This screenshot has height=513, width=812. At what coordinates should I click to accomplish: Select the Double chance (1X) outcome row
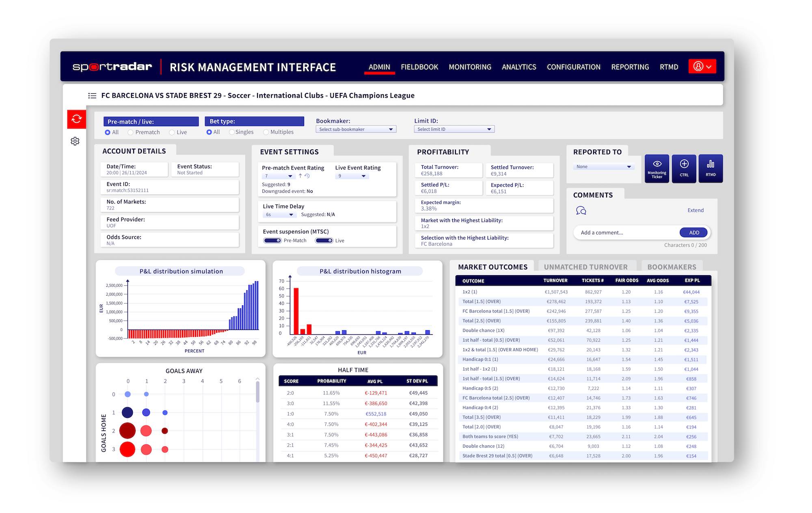[x=583, y=330]
